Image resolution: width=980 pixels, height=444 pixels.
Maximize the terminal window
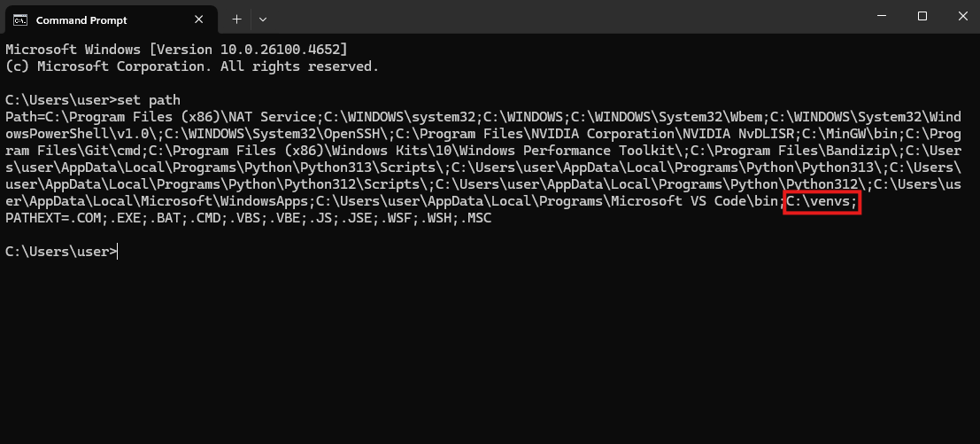(x=922, y=16)
